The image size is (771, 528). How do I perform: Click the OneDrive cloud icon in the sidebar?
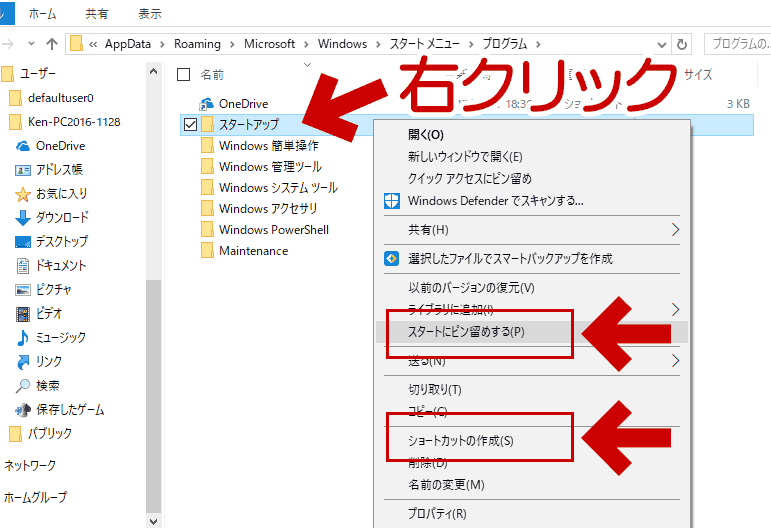23,146
